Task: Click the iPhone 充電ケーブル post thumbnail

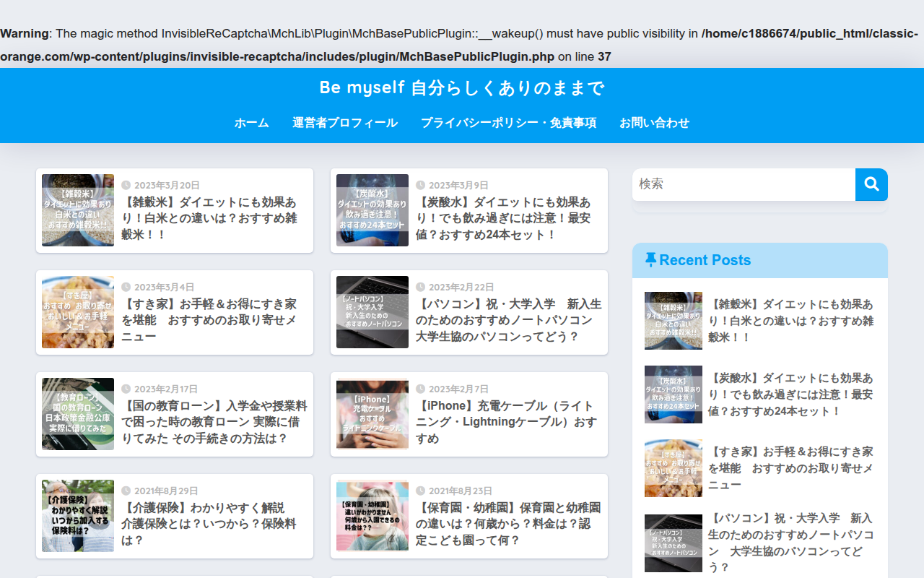Action: 372,414
